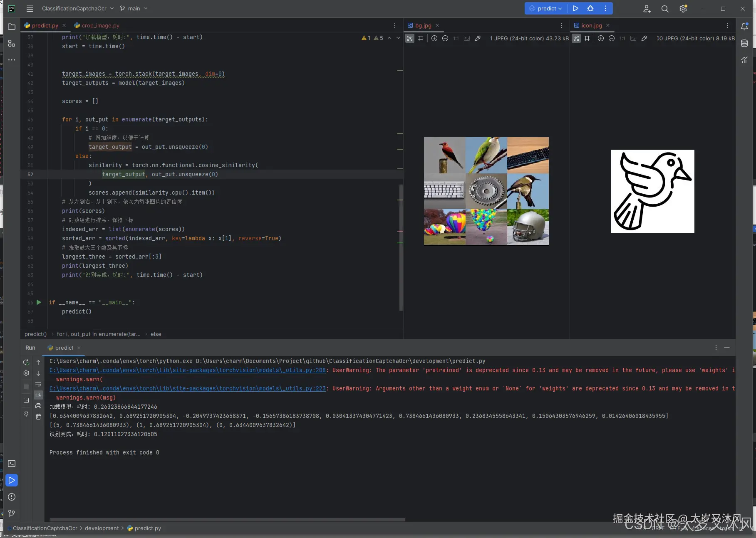This screenshot has height=538, width=756.
Task: Zoom out on icon.jpg
Action: pyautogui.click(x=612, y=38)
